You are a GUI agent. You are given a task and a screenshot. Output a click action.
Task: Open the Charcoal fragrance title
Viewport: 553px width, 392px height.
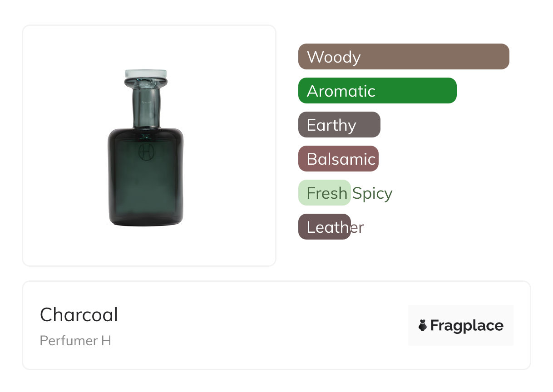[79, 315]
